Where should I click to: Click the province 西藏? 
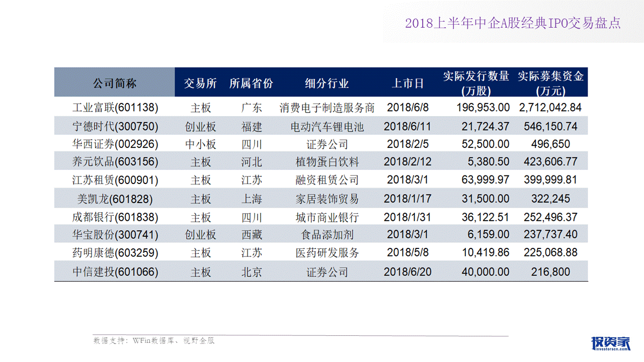point(252,235)
